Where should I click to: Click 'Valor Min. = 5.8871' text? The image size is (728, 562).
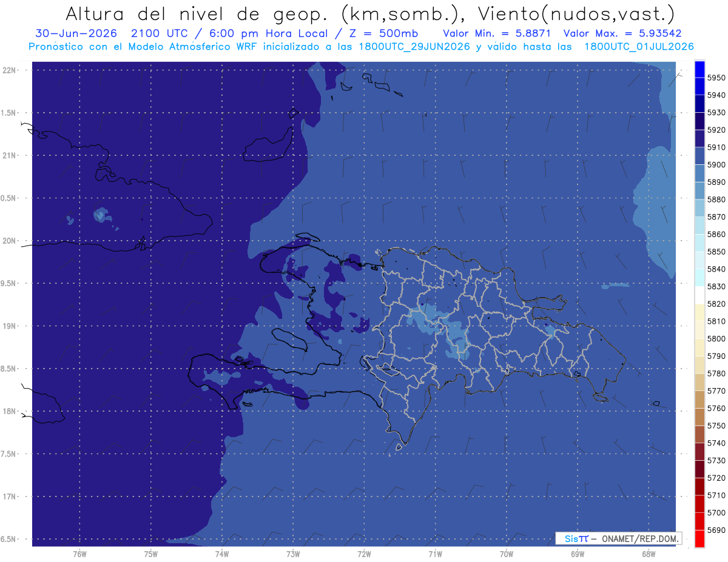tap(497, 33)
